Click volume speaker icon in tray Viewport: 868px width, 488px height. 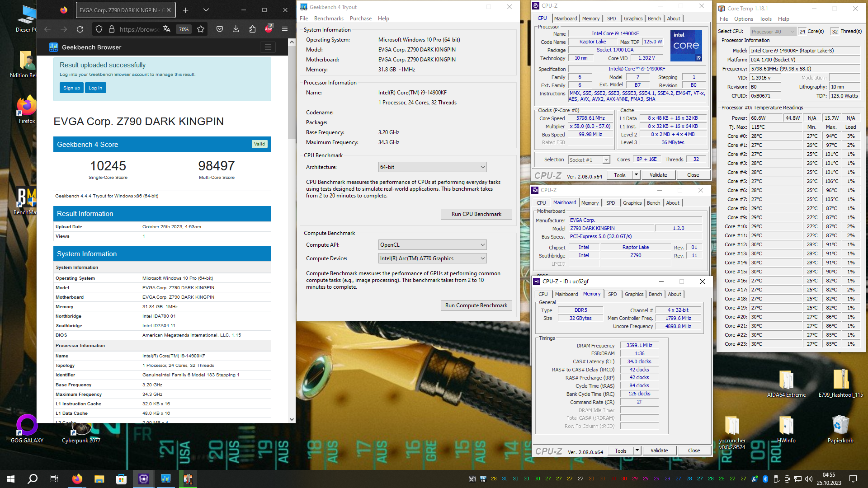tap(809, 479)
